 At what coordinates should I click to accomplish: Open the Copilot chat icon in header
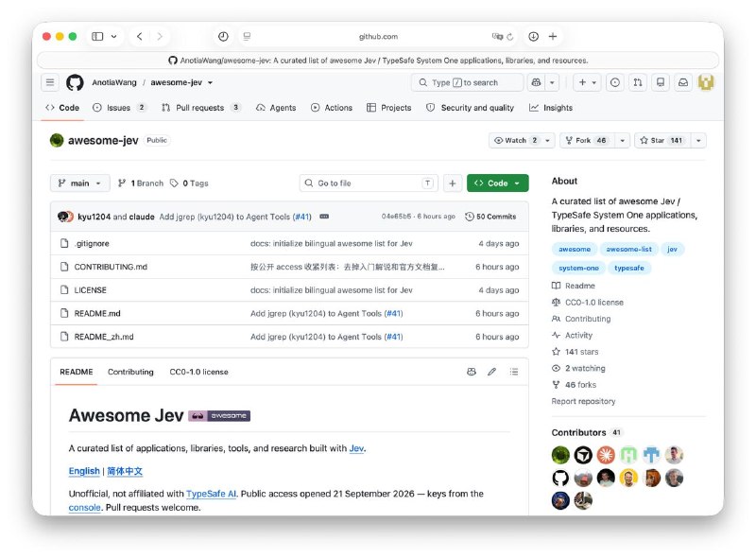536,82
